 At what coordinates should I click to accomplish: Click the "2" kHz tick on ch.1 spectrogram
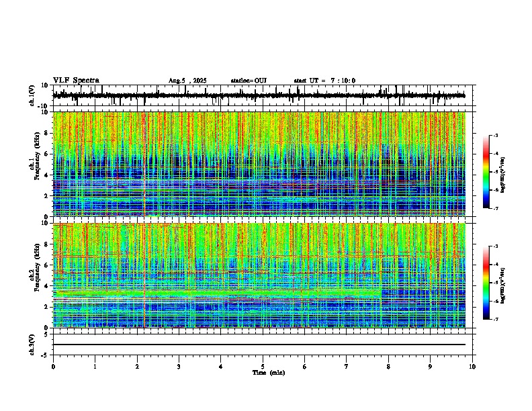click(47, 195)
